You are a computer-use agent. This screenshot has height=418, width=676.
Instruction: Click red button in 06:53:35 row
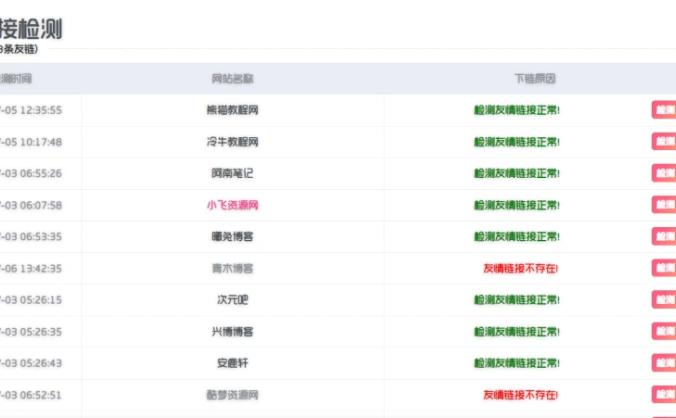click(664, 236)
